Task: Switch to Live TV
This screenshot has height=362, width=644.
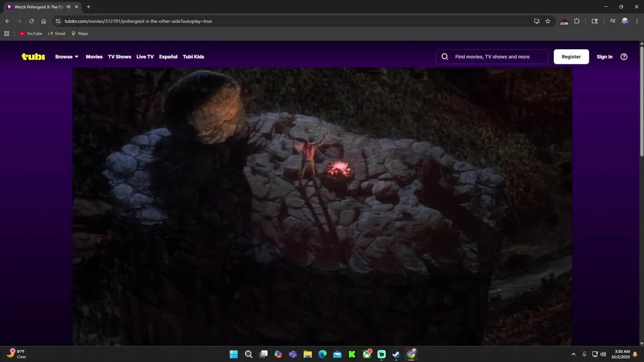Action: point(145,57)
